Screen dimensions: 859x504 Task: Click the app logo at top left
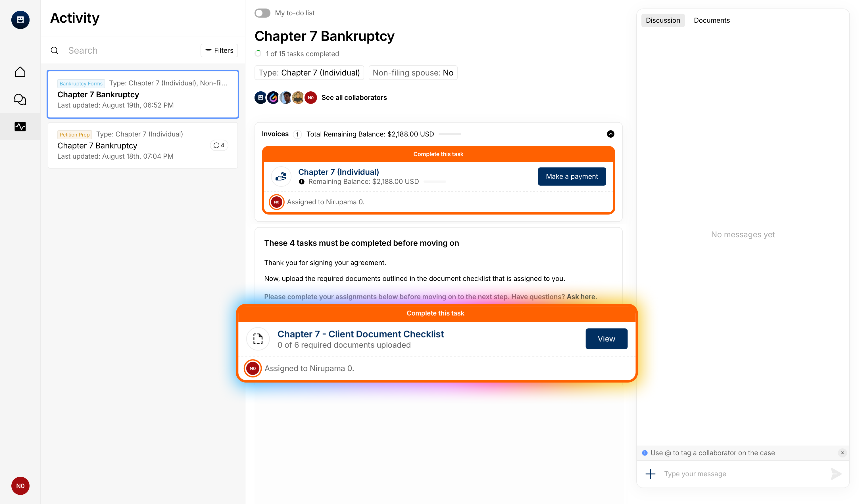point(20,19)
